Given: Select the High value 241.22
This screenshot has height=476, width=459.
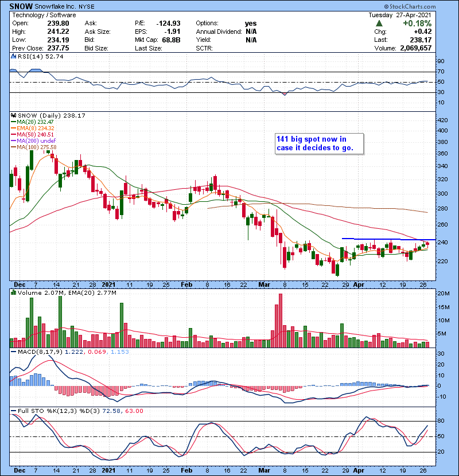Looking at the screenshot, I should pos(58,32).
